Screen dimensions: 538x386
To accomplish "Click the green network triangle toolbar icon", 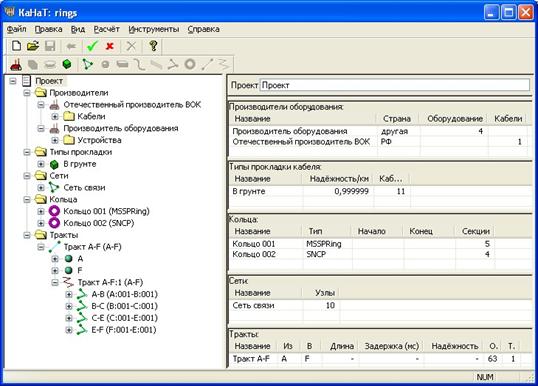I will click(x=87, y=64).
